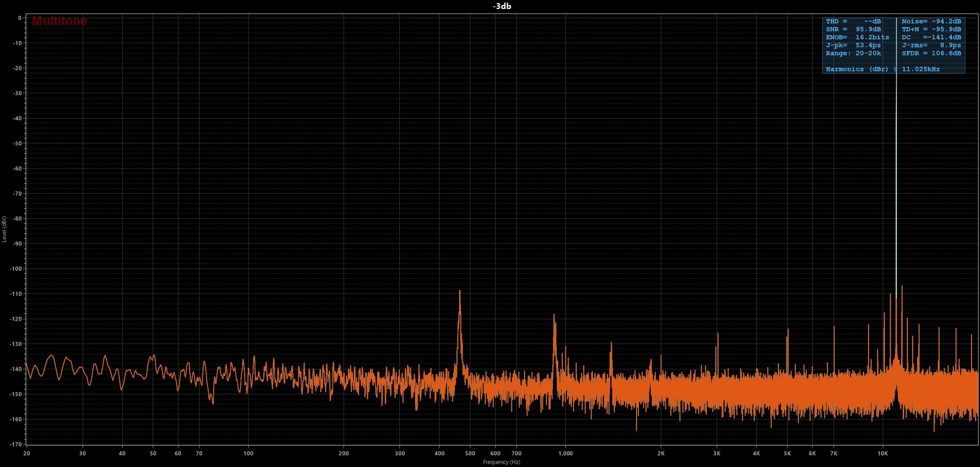Click the Level (dBr) axis label
980x467 pixels.
pyautogui.click(x=4, y=229)
